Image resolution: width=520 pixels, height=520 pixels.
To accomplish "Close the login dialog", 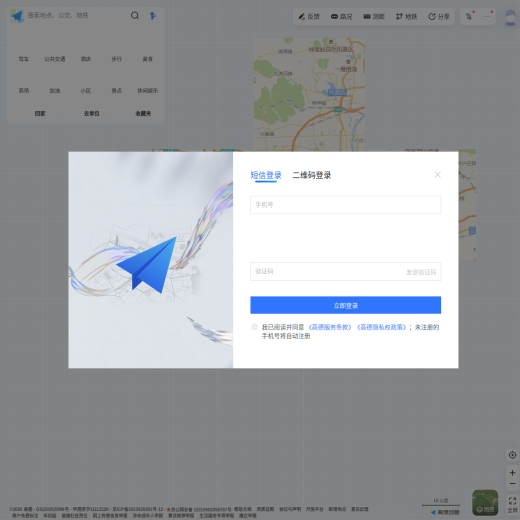I will [438, 175].
